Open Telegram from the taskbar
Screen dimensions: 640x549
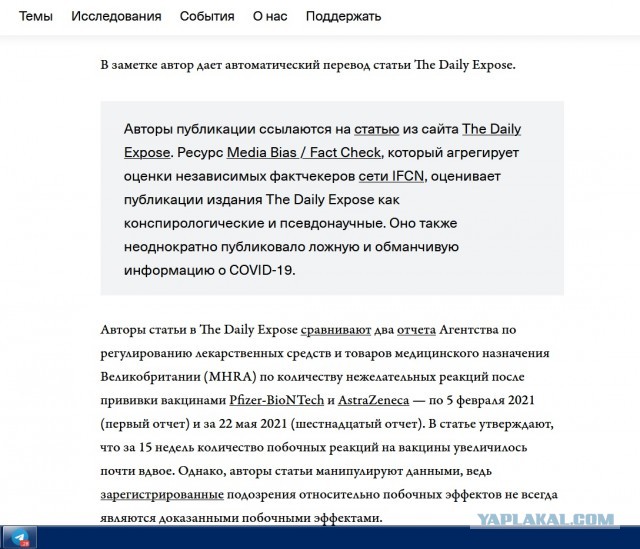coord(20,538)
